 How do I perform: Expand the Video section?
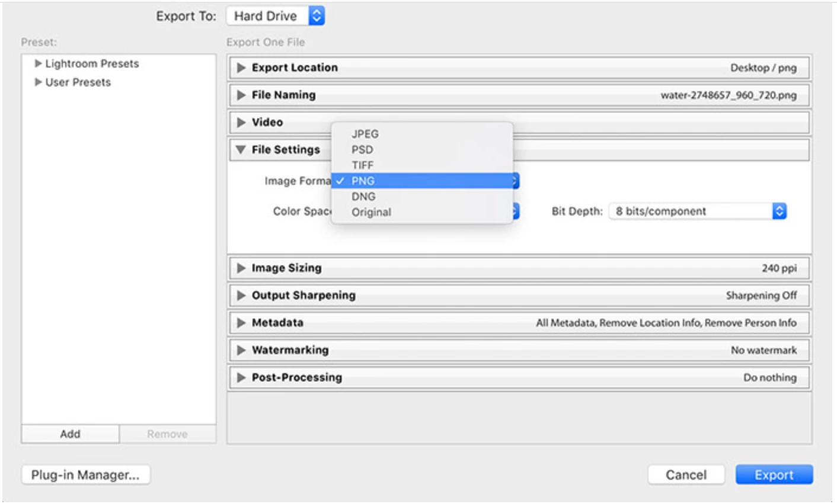pyautogui.click(x=241, y=122)
